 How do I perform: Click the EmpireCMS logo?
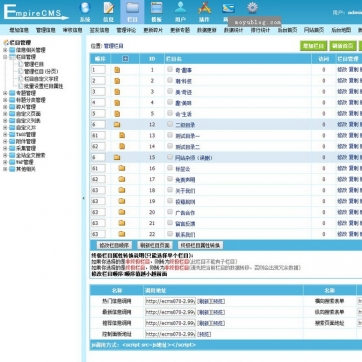tap(35, 12)
